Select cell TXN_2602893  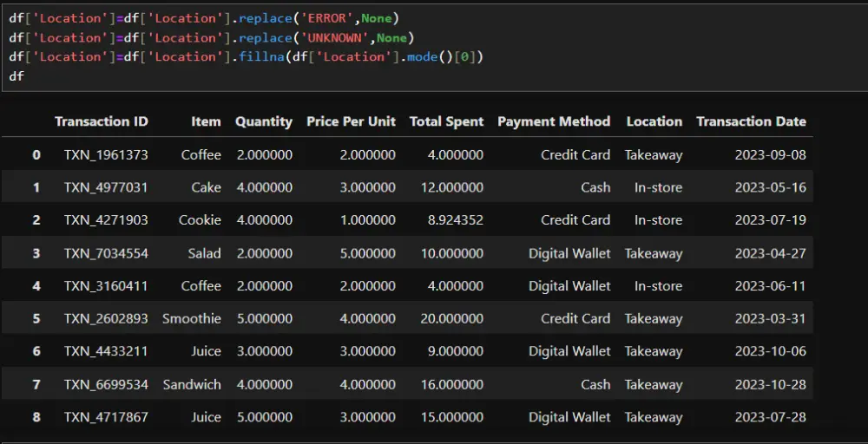coord(106,318)
